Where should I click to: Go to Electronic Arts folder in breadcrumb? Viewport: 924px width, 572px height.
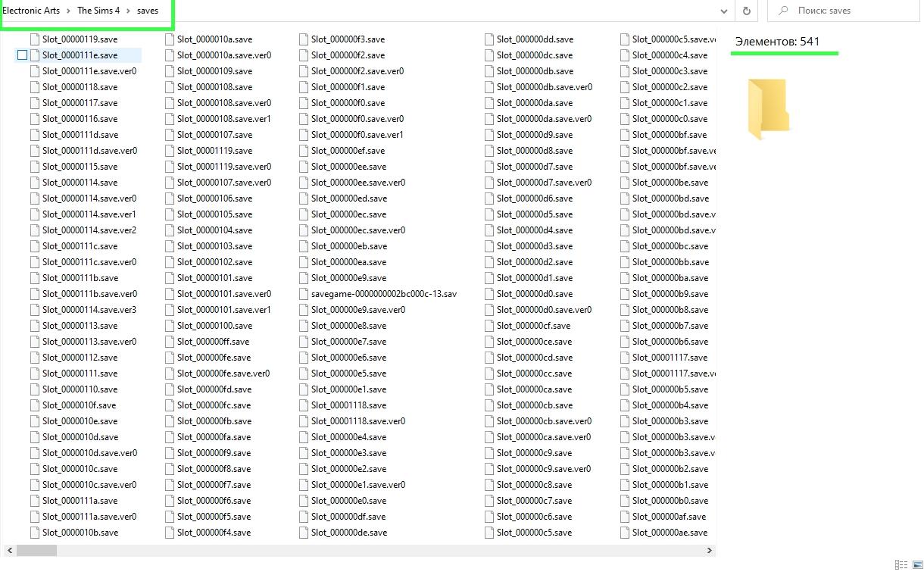point(31,11)
